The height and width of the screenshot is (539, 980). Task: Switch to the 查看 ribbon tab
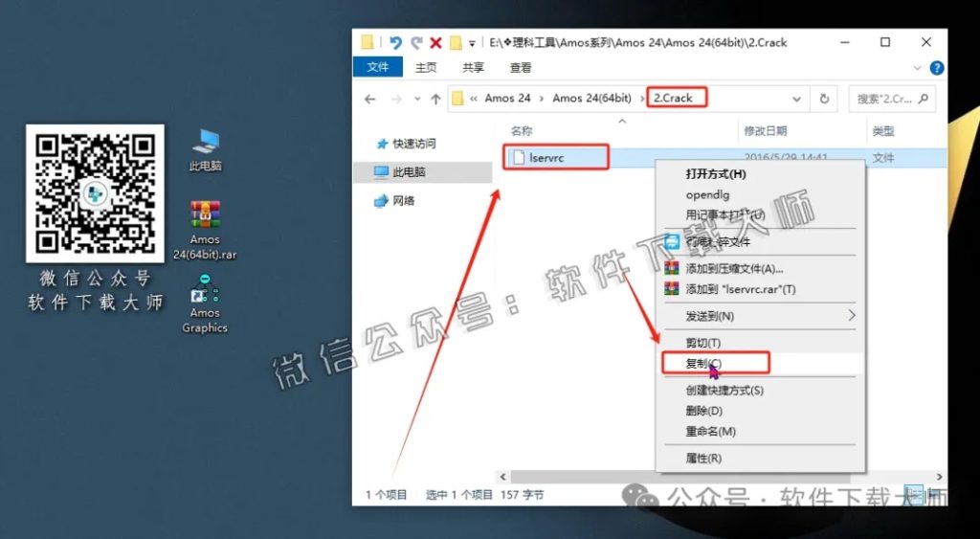(x=521, y=68)
